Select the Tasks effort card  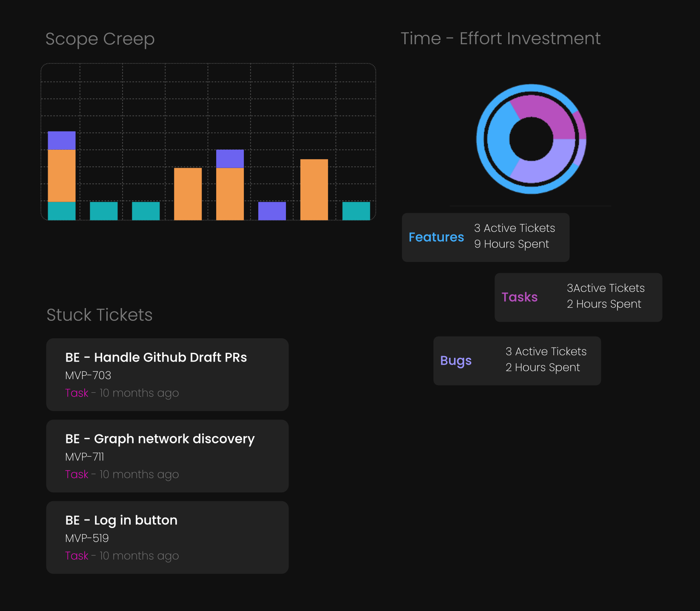coord(578,297)
